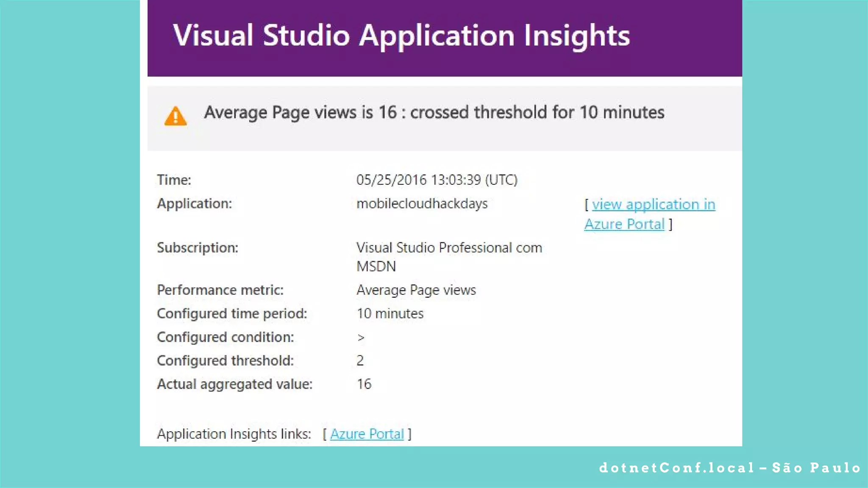868x488 pixels.
Task: Click the application name mobilecloudhackdays
Action: pyautogui.click(x=422, y=203)
